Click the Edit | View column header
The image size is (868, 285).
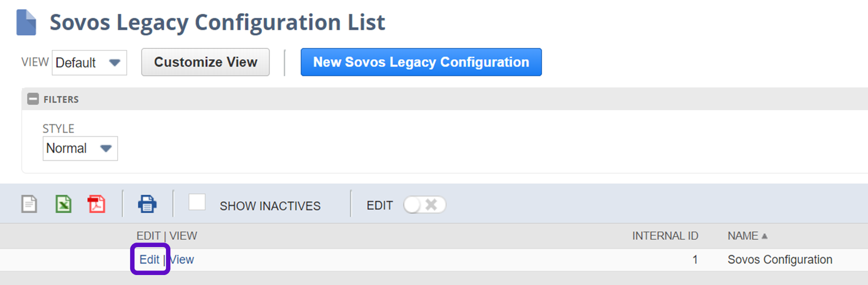click(x=166, y=236)
